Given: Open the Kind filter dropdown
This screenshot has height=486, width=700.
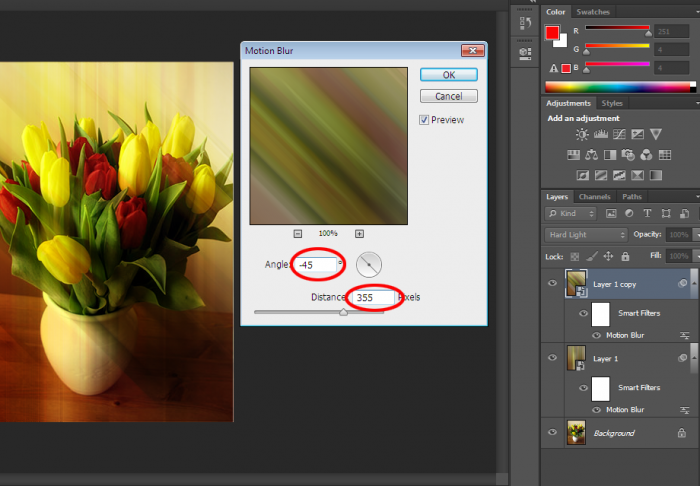Looking at the screenshot, I should (571, 213).
